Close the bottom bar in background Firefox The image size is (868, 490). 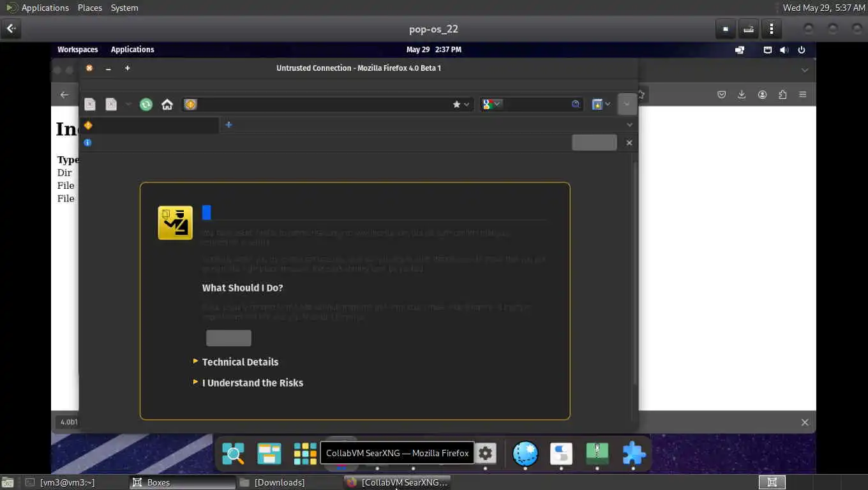(x=805, y=422)
